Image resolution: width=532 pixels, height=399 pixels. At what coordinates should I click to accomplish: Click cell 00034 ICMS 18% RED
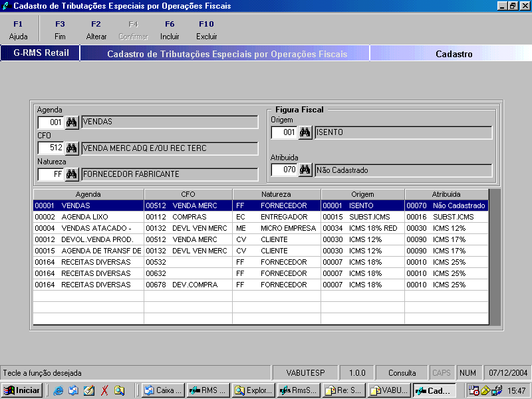coord(362,228)
